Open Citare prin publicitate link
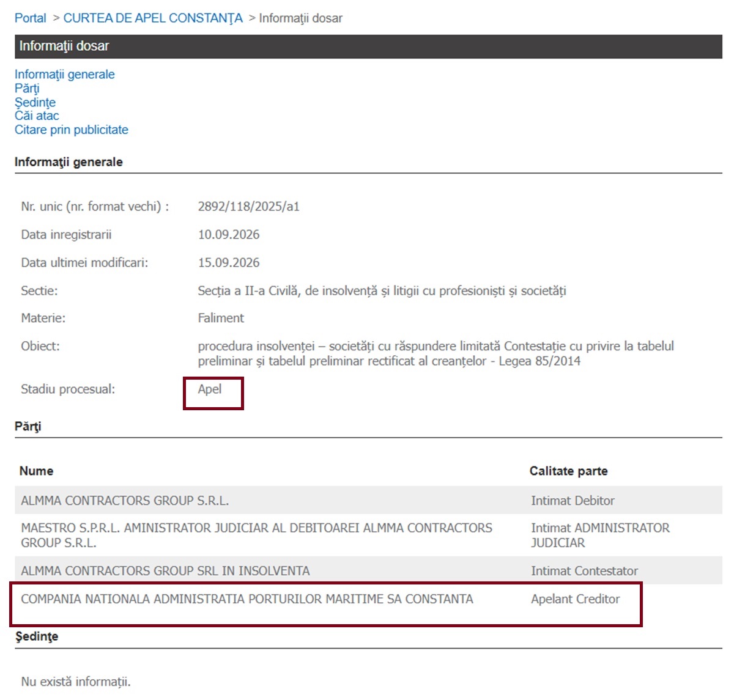The height and width of the screenshot is (700, 734). [x=72, y=130]
